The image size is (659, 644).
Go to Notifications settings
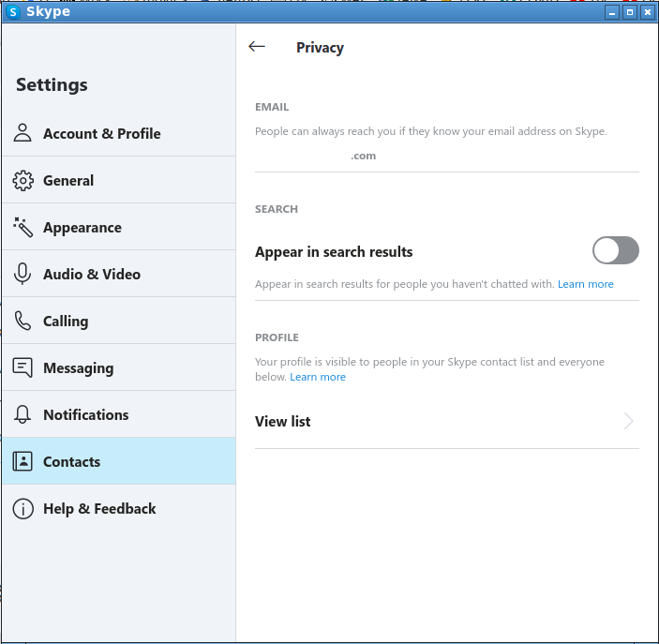118,414
